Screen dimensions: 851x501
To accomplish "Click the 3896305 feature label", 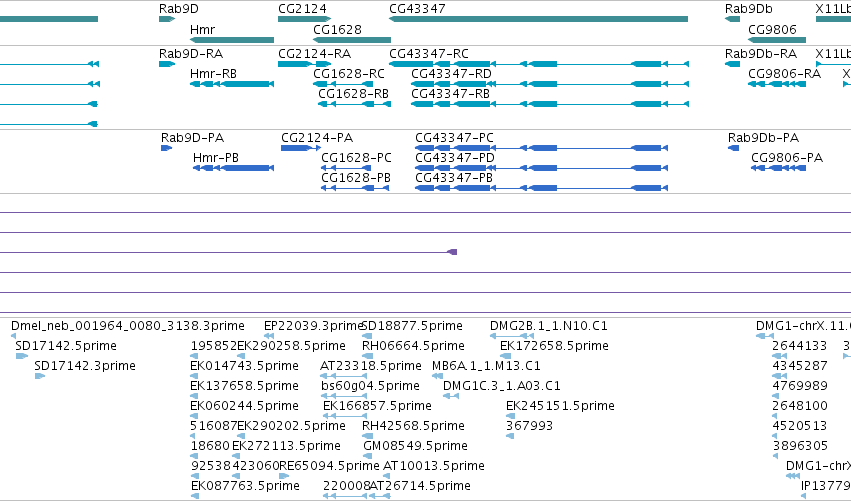I will pos(799,446).
